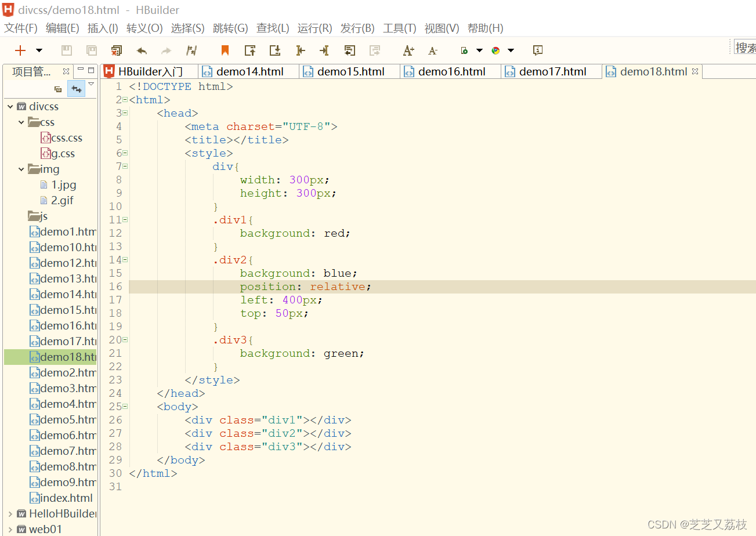The width and height of the screenshot is (756, 536).
Task: Open the 工具(T) menu
Action: [400, 28]
